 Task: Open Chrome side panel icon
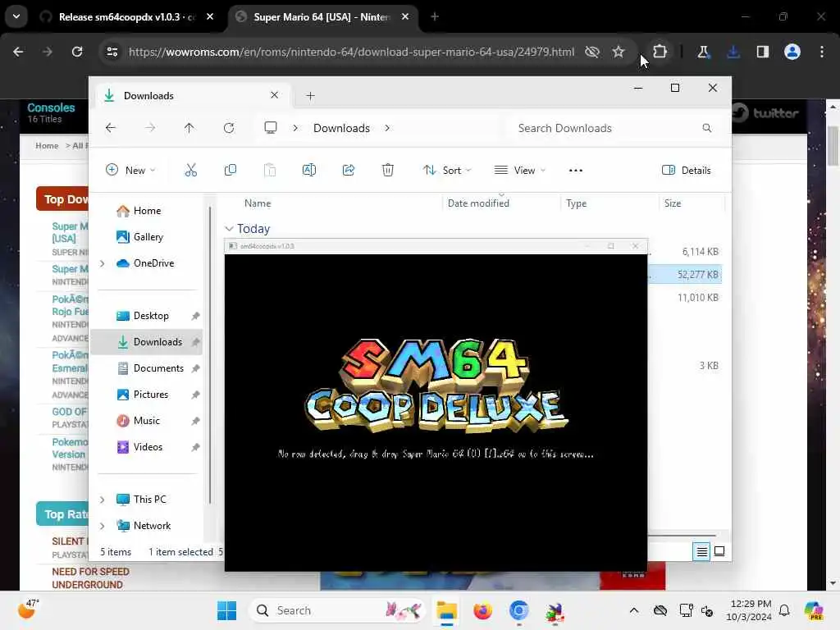click(763, 52)
